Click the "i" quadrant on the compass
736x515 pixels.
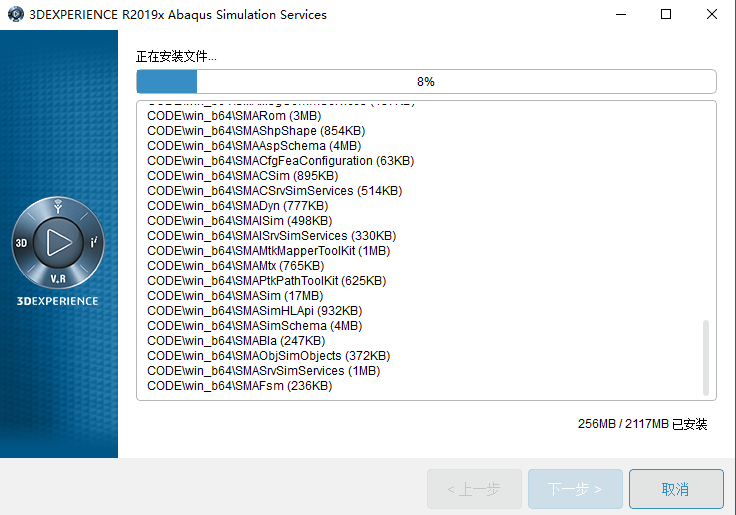pos(94,243)
